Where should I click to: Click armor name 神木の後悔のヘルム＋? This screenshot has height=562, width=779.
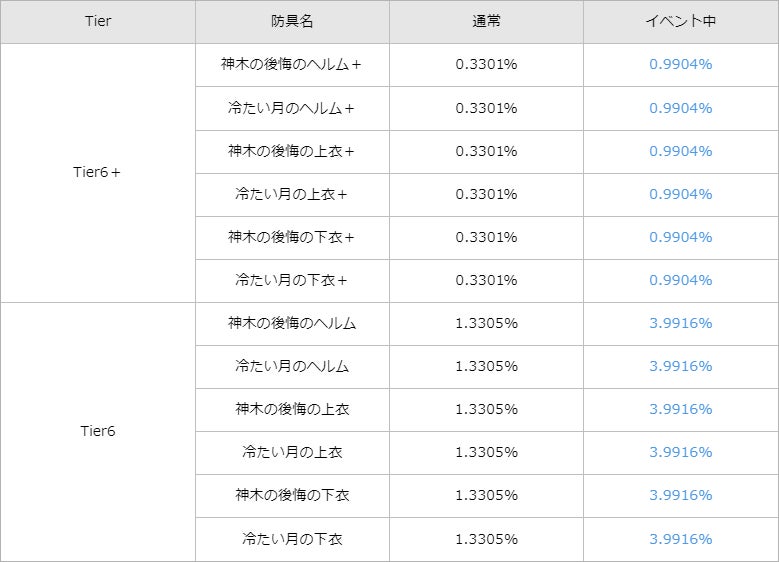pos(292,65)
